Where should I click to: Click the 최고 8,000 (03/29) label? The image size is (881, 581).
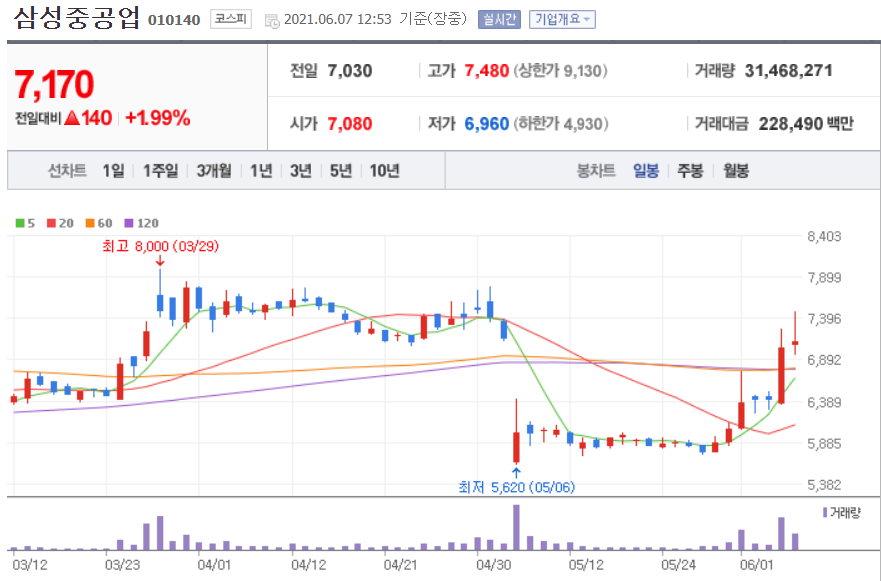[x=161, y=246]
